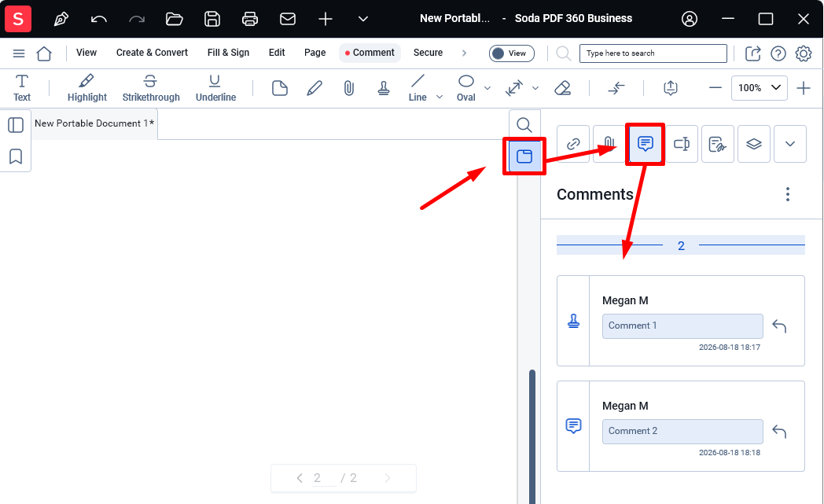Open the Signatures panel icon
Viewport: 824px width, 504px height.
click(717, 144)
